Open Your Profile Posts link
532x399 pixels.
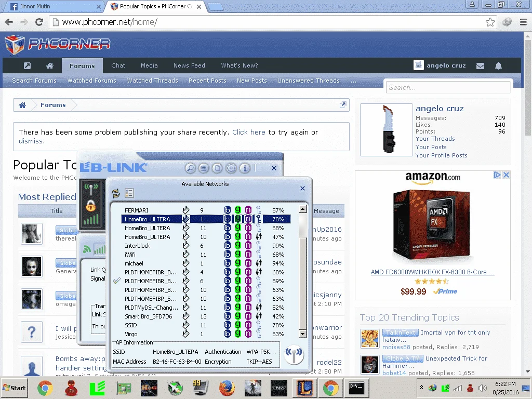pos(442,155)
